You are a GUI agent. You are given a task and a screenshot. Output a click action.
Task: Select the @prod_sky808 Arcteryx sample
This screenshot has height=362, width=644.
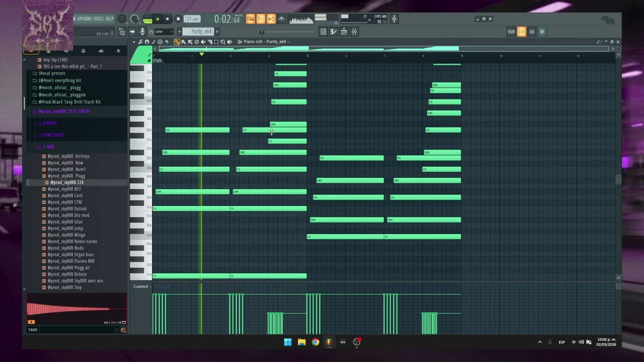[68, 156]
